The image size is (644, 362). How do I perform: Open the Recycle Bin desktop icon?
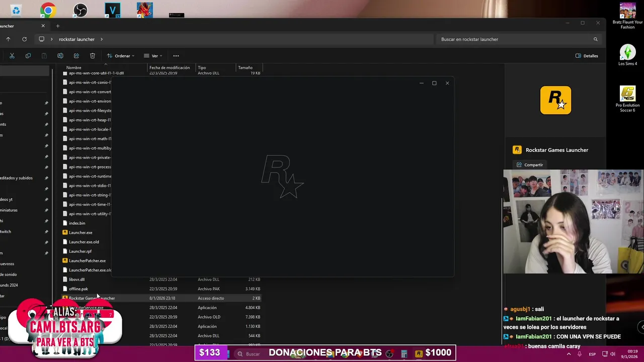click(x=16, y=10)
